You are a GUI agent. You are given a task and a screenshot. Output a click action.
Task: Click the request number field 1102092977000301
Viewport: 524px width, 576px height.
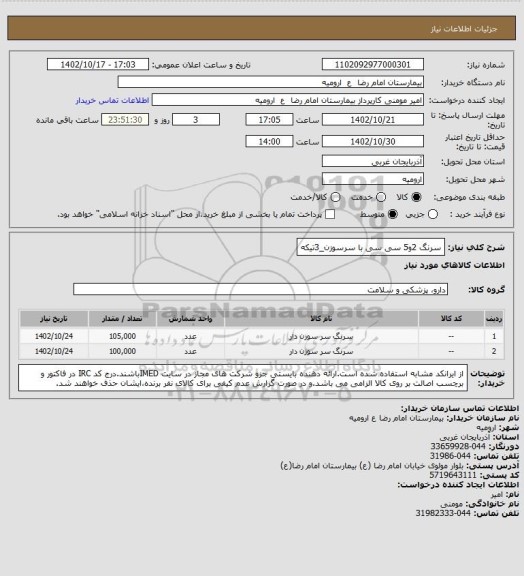373,65
